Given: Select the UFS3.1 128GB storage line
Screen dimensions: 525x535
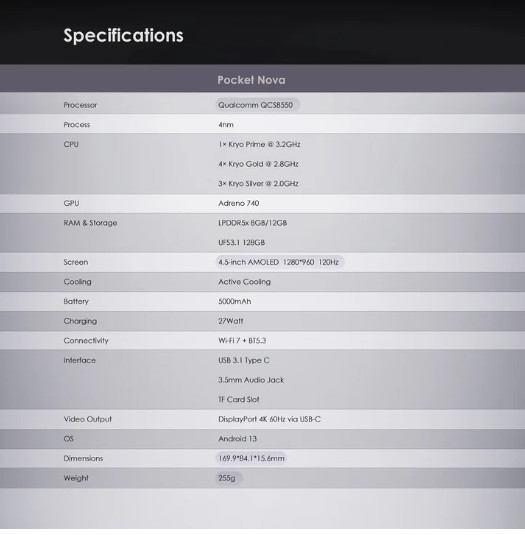Looking at the screenshot, I should click(242, 243).
